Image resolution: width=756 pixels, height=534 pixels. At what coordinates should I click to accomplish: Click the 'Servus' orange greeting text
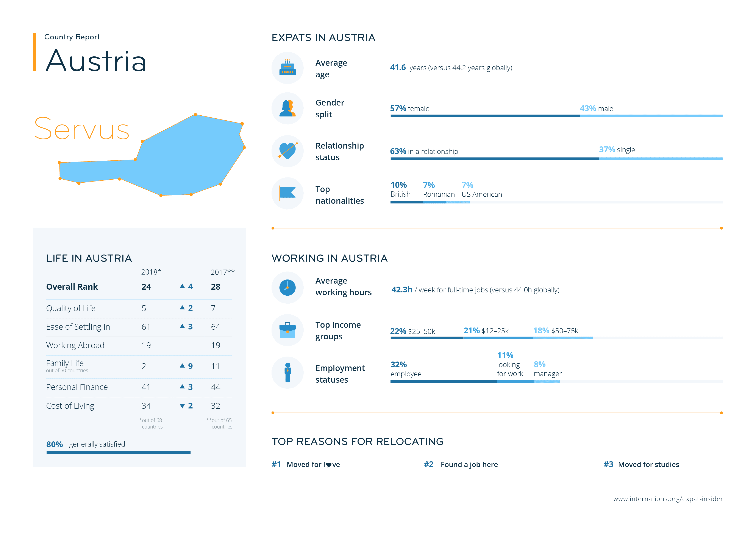click(82, 129)
